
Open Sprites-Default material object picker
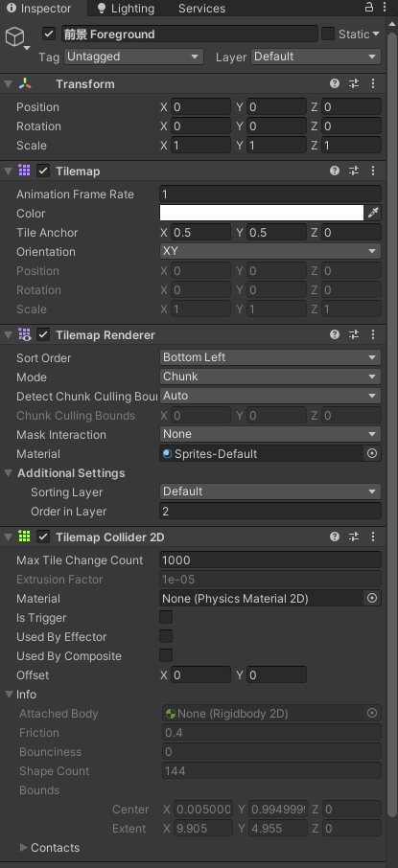[x=372, y=453]
